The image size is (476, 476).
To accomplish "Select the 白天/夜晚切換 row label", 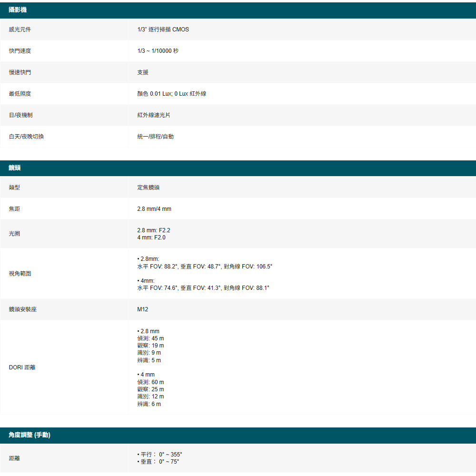I will (26, 137).
